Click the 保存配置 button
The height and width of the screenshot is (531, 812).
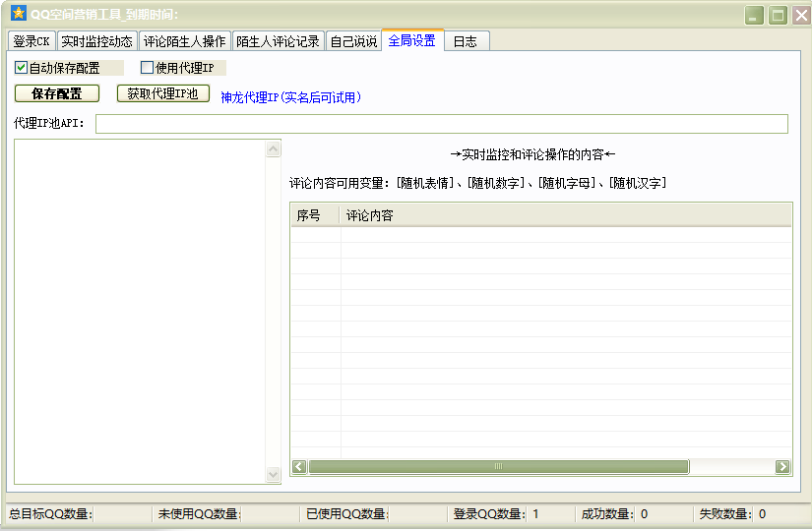coord(57,93)
